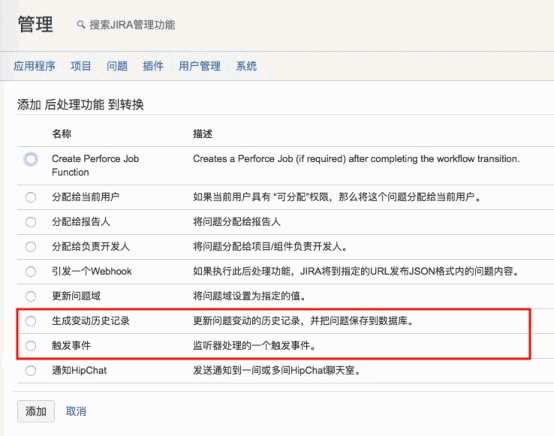554x436 pixels.
Task: Select Create Perforce Job Function radio button
Action: pos(31,159)
